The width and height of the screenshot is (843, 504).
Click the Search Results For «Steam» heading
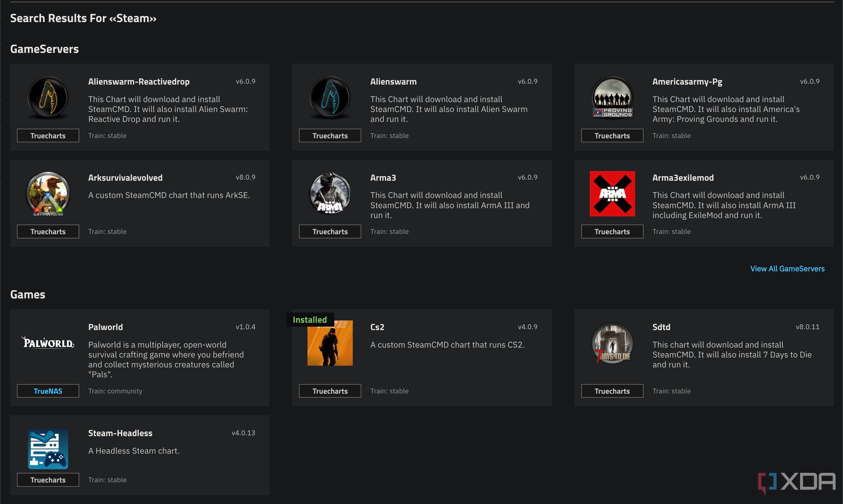pos(83,18)
